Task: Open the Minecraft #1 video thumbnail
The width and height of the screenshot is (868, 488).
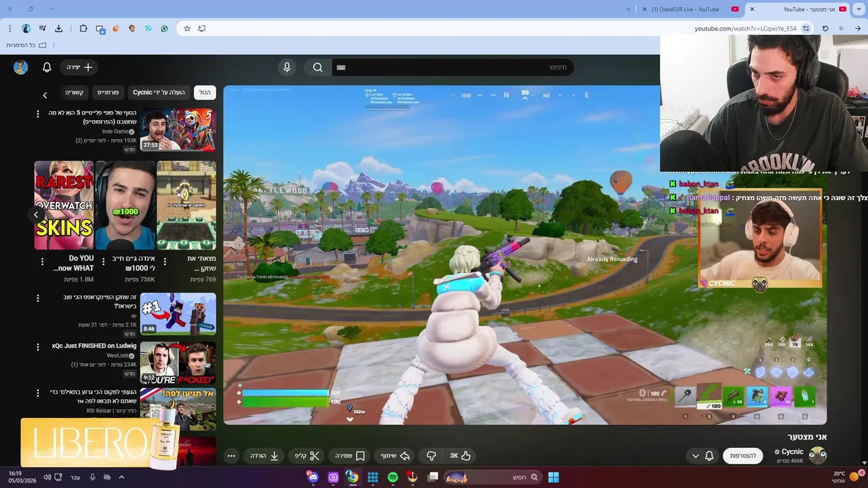Action: pos(178,313)
